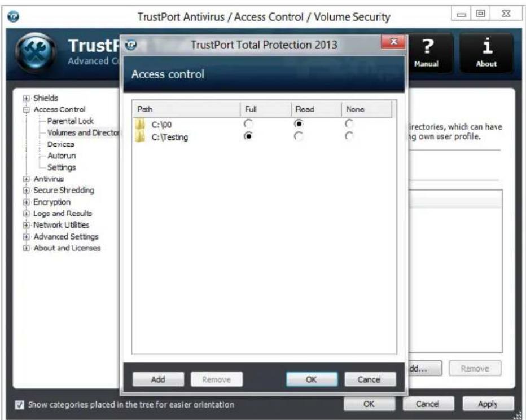Click Apply in the main window
The width and height of the screenshot is (526, 420).
pos(488,404)
